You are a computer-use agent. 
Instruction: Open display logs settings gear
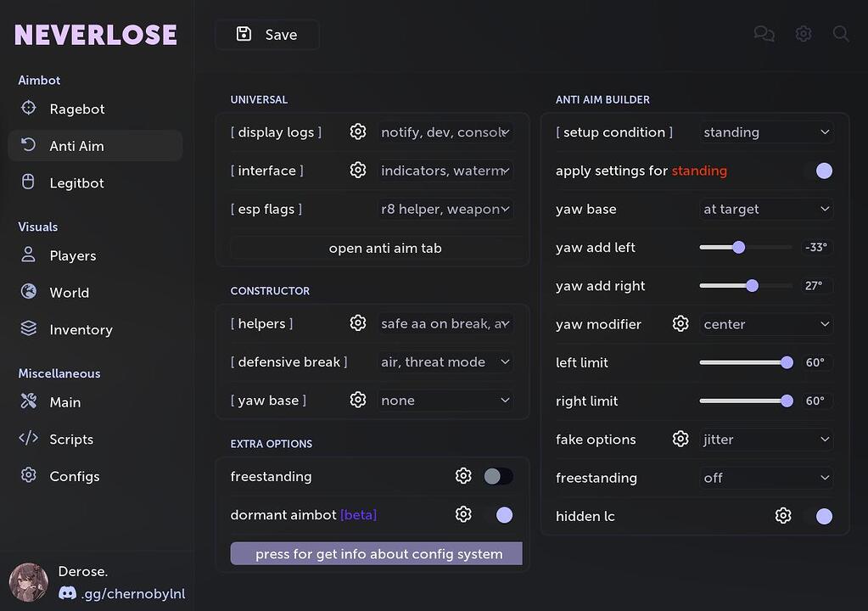coord(357,132)
